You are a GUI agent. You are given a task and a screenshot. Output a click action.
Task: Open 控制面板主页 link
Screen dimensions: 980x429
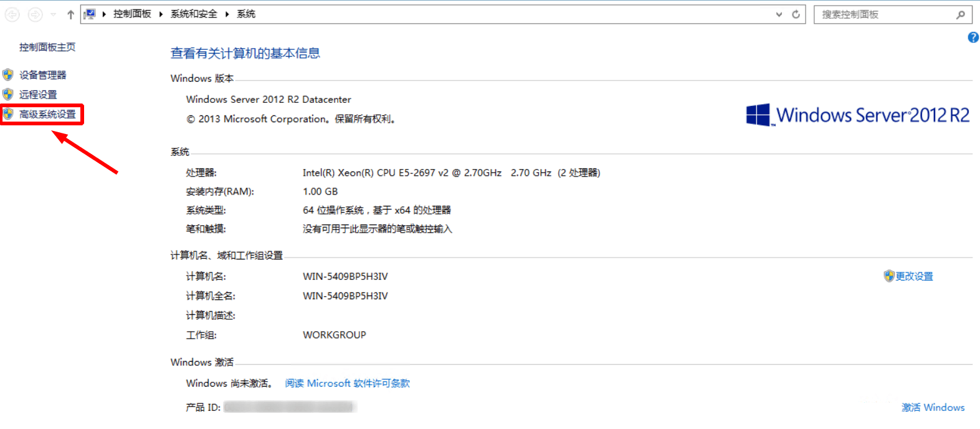(47, 47)
